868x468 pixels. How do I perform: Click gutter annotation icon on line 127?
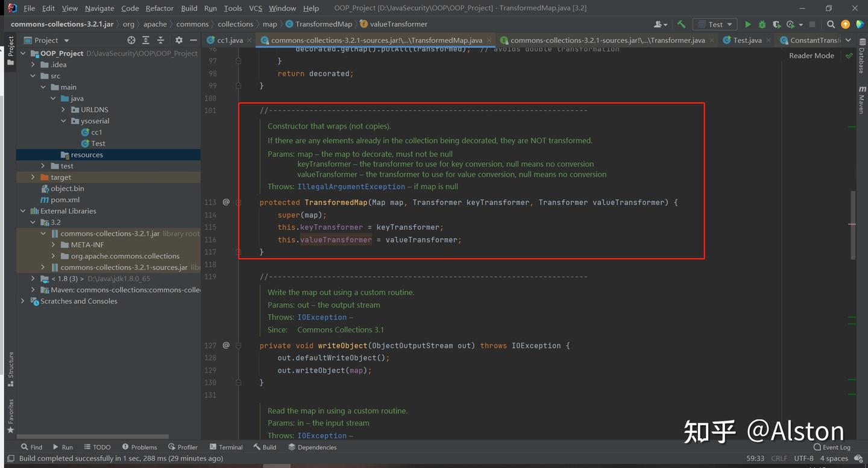226,345
